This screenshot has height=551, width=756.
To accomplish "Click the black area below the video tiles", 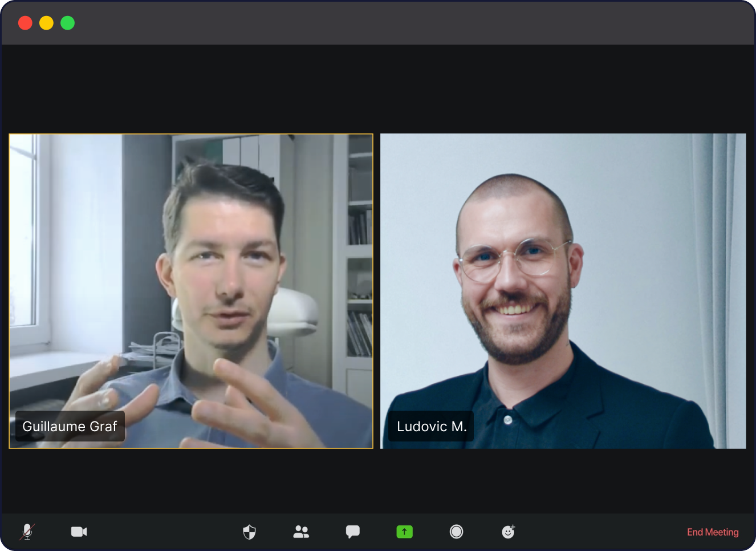I will 376,479.
